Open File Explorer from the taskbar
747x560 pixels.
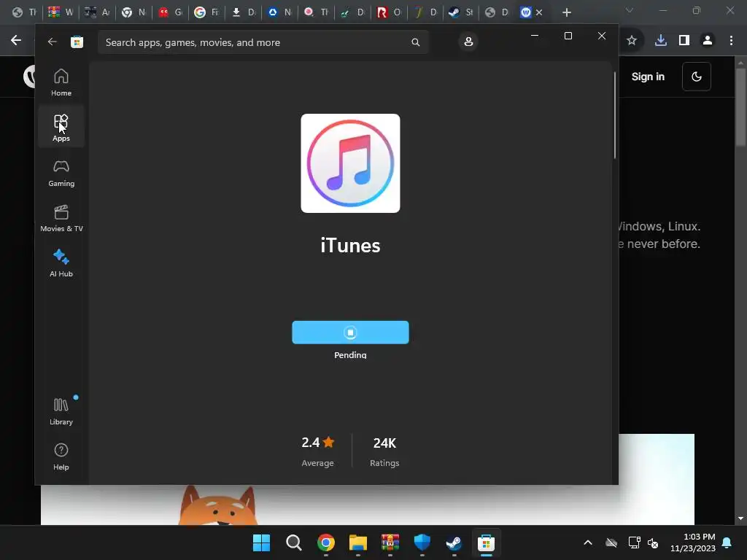(x=357, y=542)
